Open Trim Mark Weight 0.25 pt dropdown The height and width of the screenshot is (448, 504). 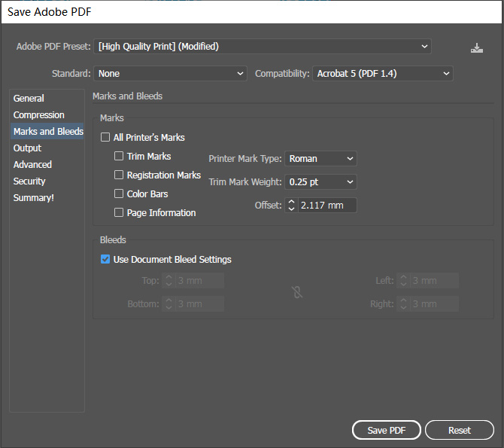(320, 182)
